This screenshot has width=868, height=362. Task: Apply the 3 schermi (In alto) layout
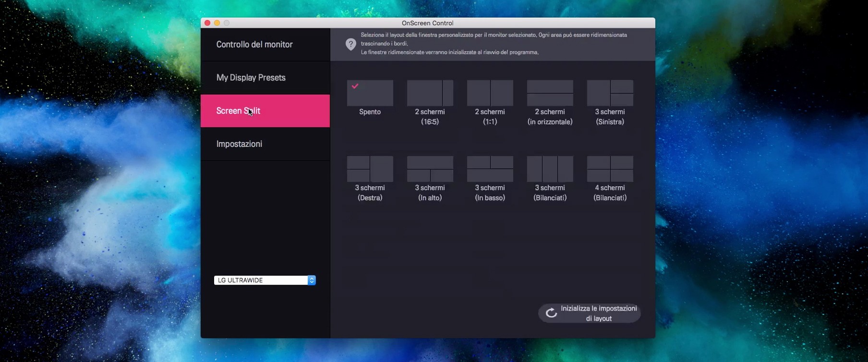(x=430, y=169)
